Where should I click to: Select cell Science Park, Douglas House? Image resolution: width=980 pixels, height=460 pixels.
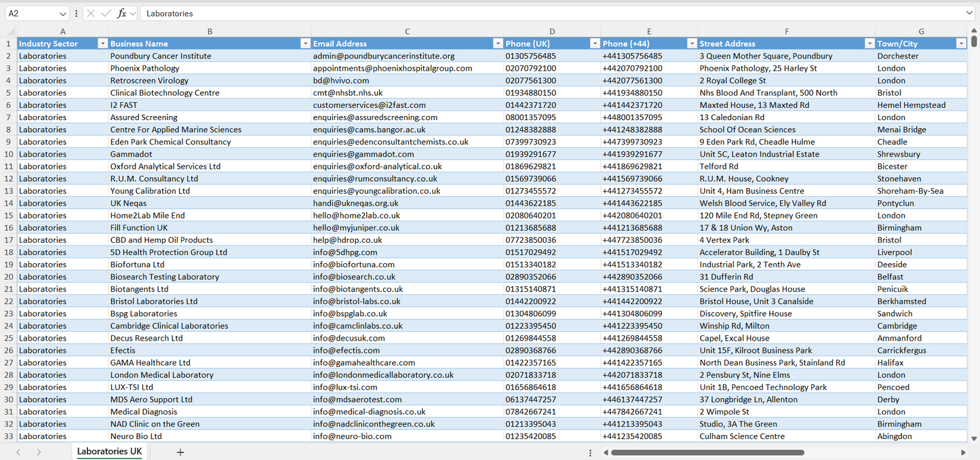(x=787, y=289)
